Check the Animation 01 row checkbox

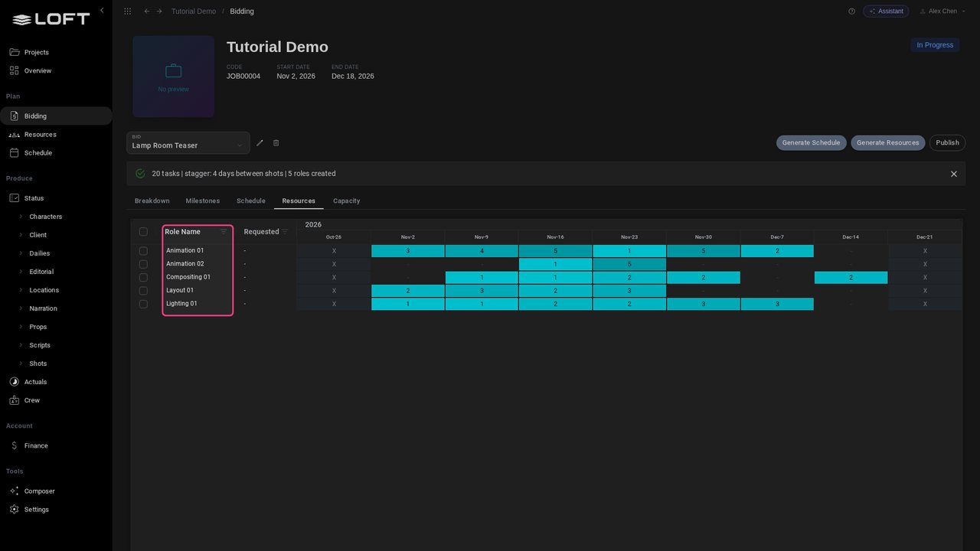143,250
